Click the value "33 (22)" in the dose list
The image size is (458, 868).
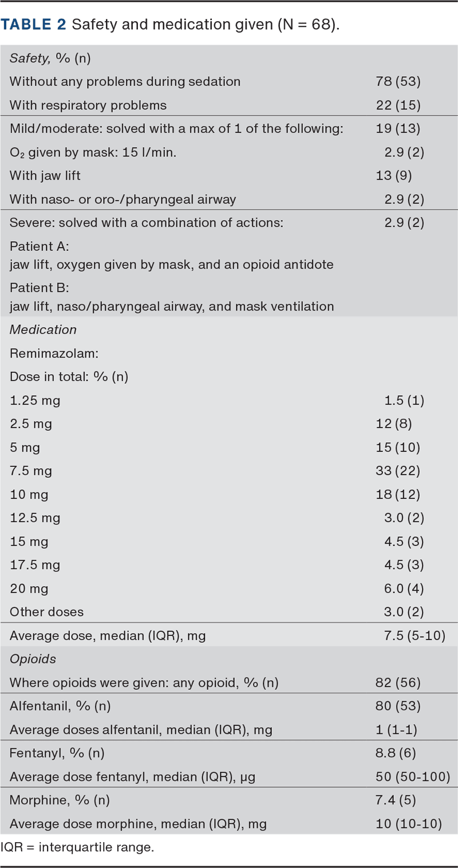pos(398,471)
